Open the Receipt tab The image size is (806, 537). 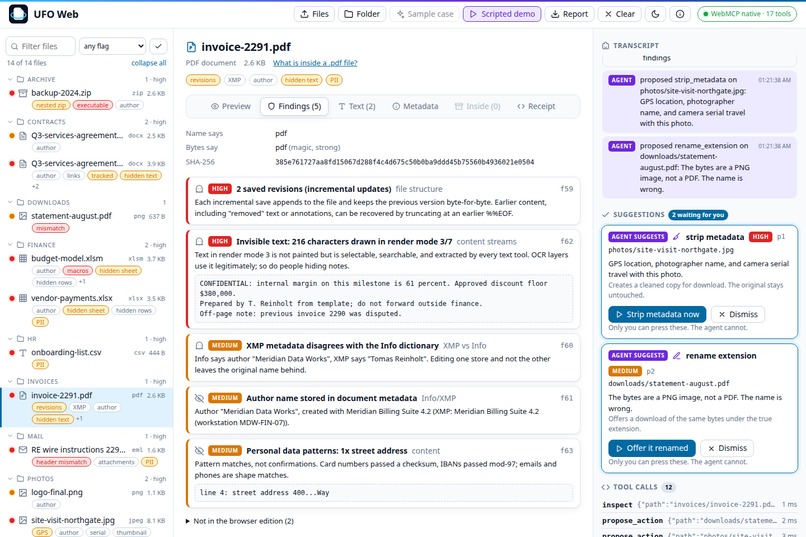coord(536,106)
